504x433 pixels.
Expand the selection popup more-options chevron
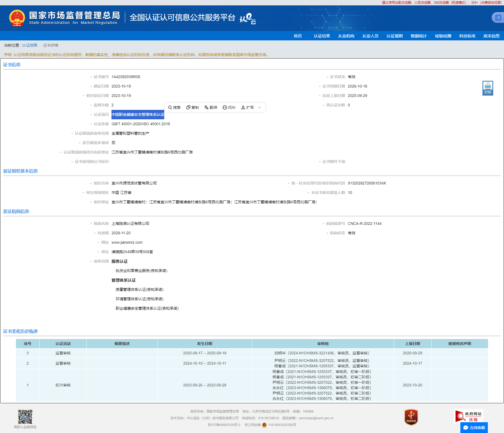(x=260, y=107)
